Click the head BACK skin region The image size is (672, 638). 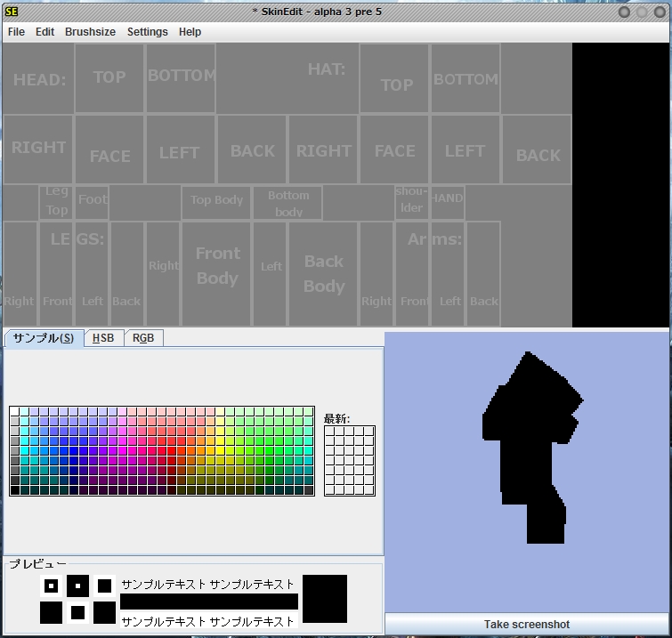pyautogui.click(x=252, y=149)
